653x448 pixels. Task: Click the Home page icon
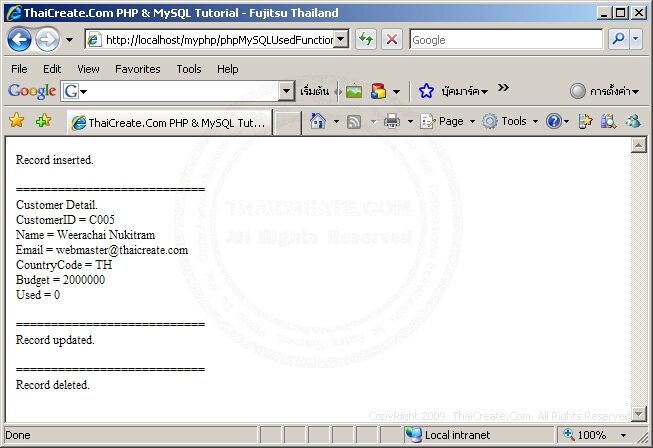(x=318, y=122)
